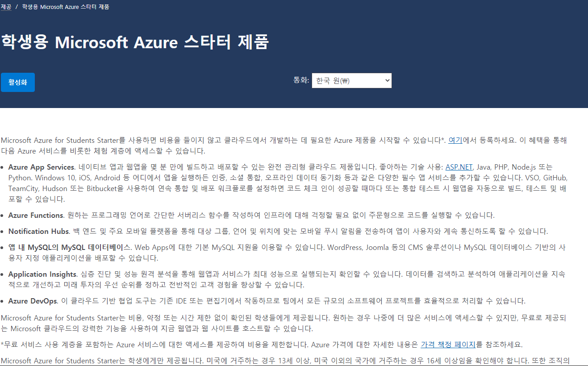Viewport: 588px width, 366px height.
Task: Go to the 제공 breadcrumb link
Action: click(x=6, y=7)
